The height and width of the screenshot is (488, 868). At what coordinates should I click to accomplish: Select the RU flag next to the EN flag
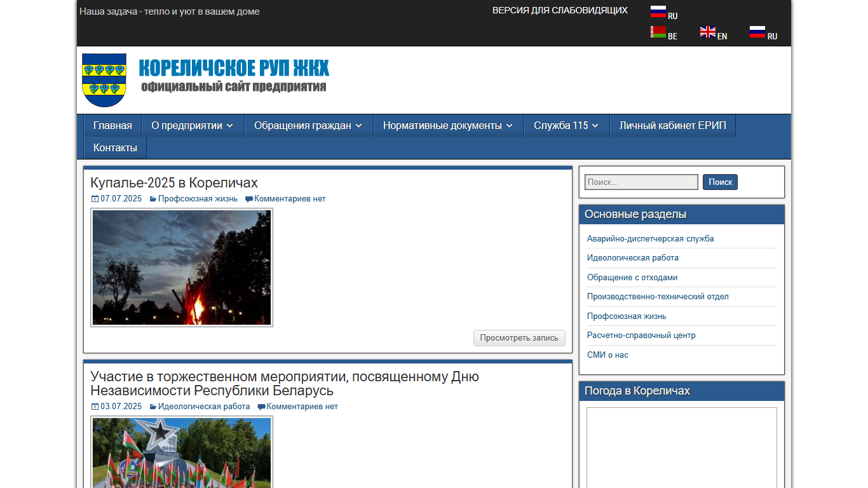[x=757, y=32]
